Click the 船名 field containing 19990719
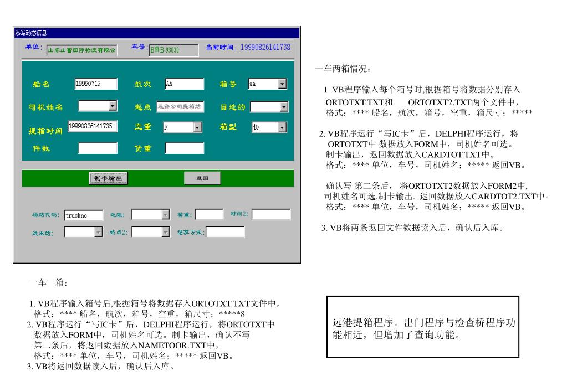The width and height of the screenshot is (567, 392). [x=96, y=84]
